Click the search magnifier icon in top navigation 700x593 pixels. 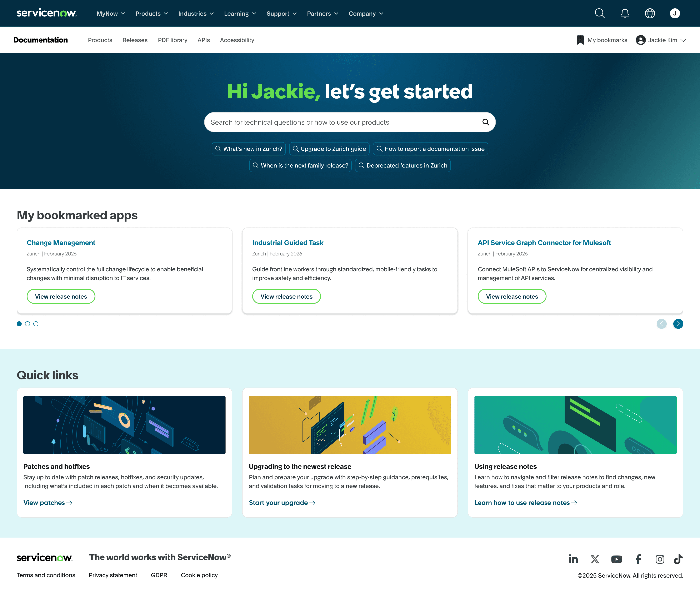point(600,14)
